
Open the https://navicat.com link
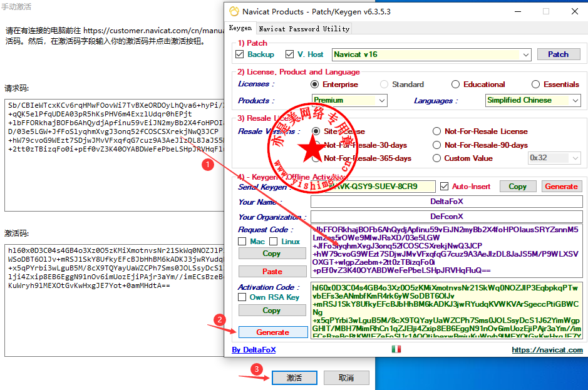(547, 350)
